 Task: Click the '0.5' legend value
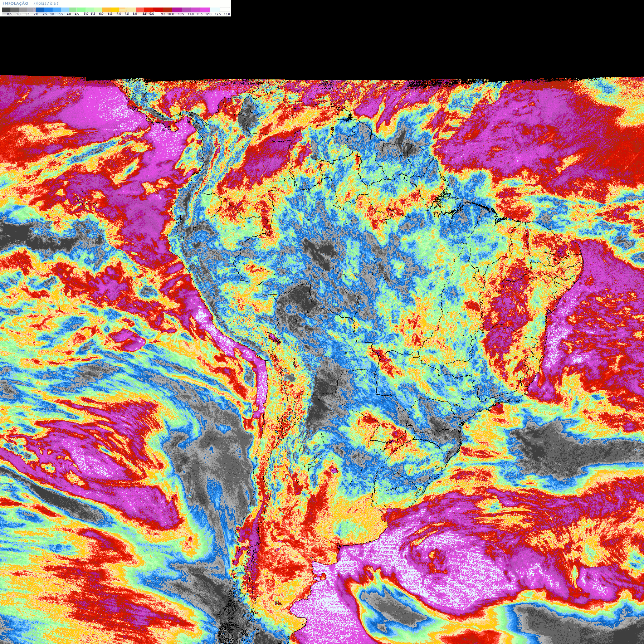pyautogui.click(x=9, y=14)
